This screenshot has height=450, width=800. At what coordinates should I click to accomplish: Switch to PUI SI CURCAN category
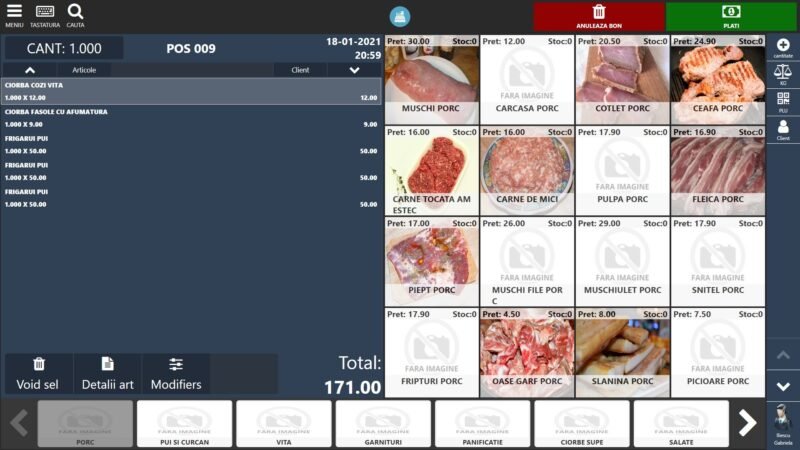184,424
